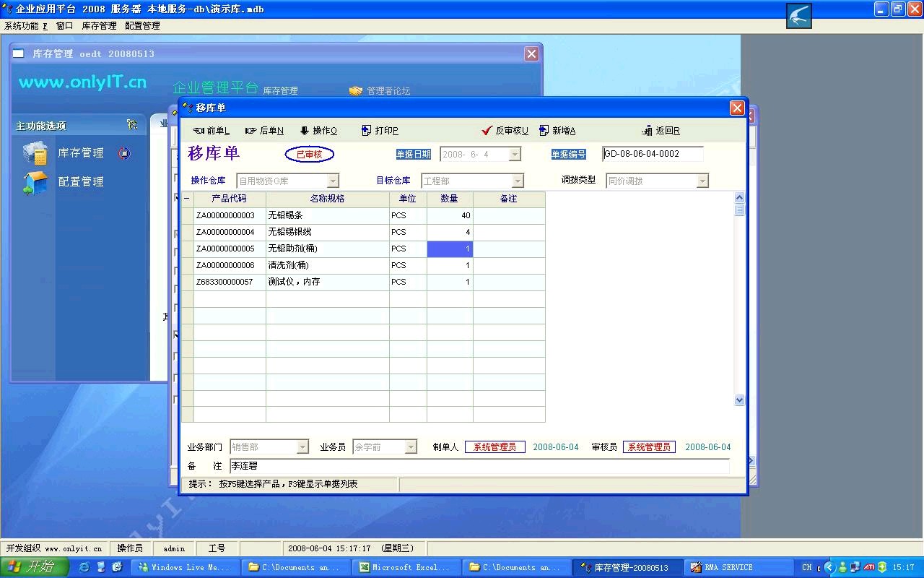Open 配置管理 in the main function sidebar
The height and width of the screenshot is (578, 924).
pyautogui.click(x=80, y=182)
